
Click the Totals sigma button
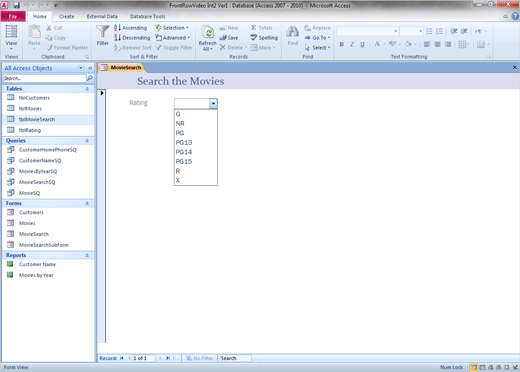pyautogui.click(x=262, y=28)
